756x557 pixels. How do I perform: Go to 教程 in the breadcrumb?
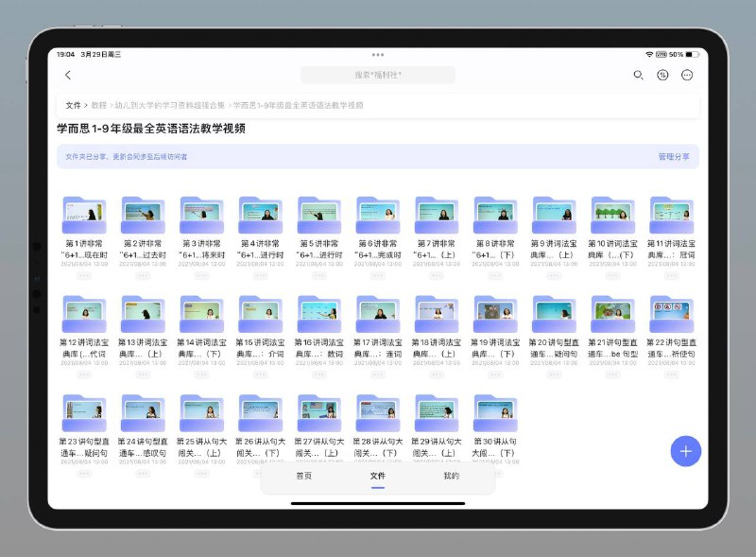[x=99, y=105]
